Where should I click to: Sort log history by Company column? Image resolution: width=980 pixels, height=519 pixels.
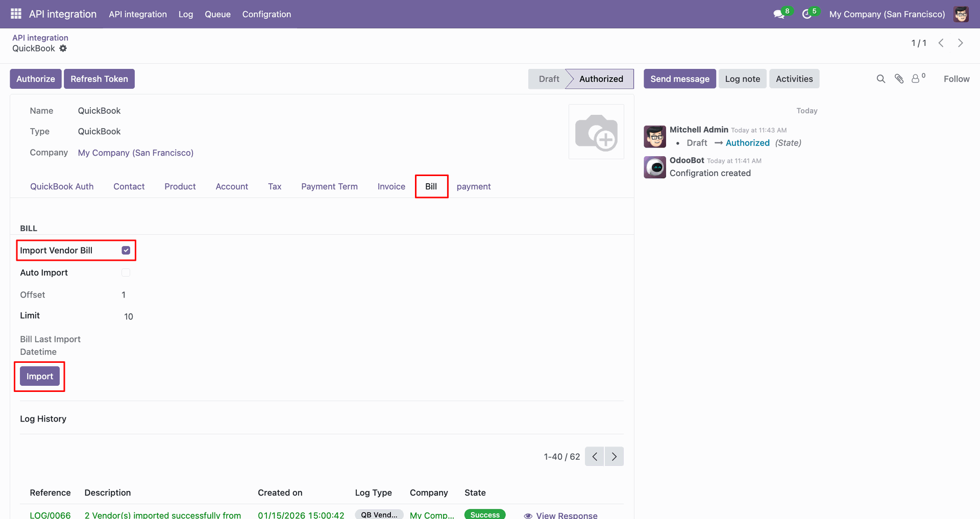tap(429, 492)
